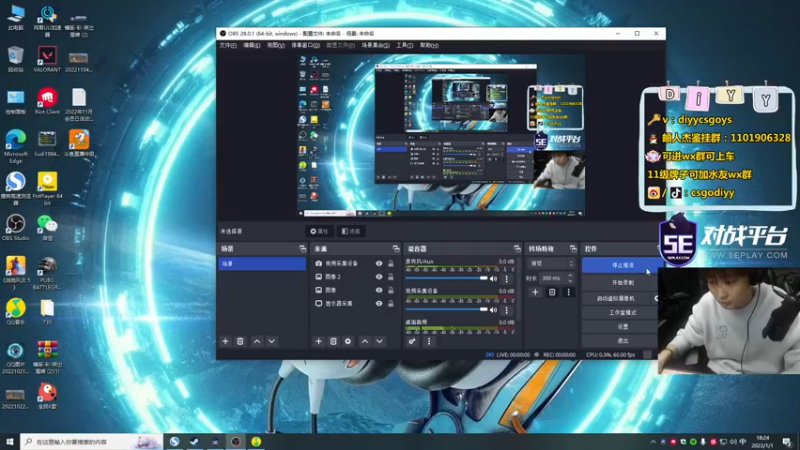Toggle lock for 图像 2 source
Viewport: 800px width, 450px height.
point(391,277)
